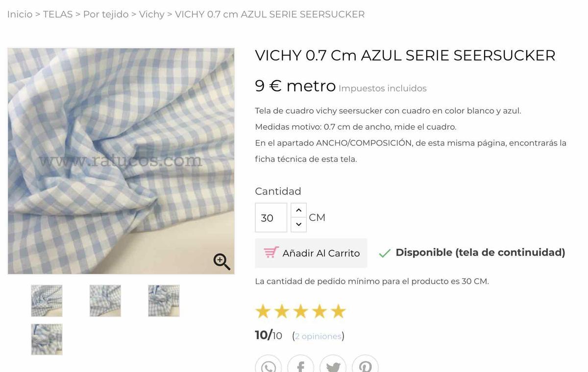588x372 pixels.
Task: Share product on Pinterest icon
Action: point(365,366)
